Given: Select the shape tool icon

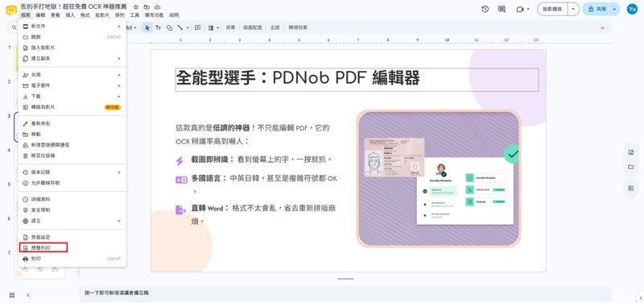Looking at the screenshot, I should coord(169,27).
